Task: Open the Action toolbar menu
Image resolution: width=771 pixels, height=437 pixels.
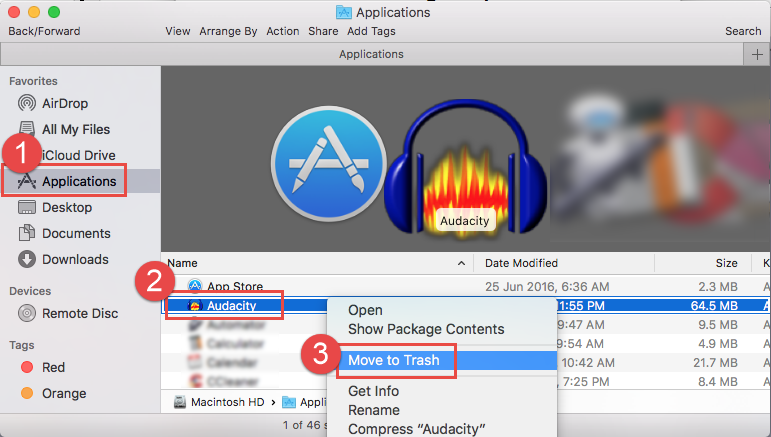Action: 283,31
